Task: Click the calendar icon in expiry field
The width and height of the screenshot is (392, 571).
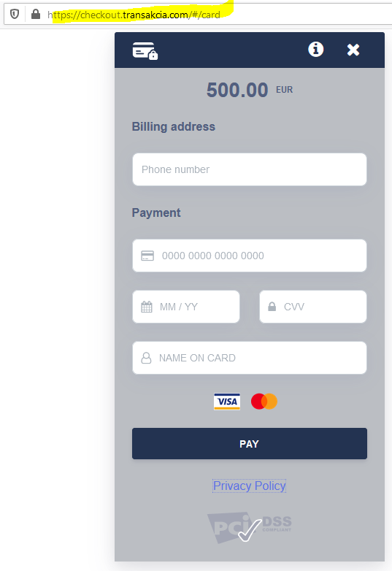Action: pyautogui.click(x=147, y=307)
